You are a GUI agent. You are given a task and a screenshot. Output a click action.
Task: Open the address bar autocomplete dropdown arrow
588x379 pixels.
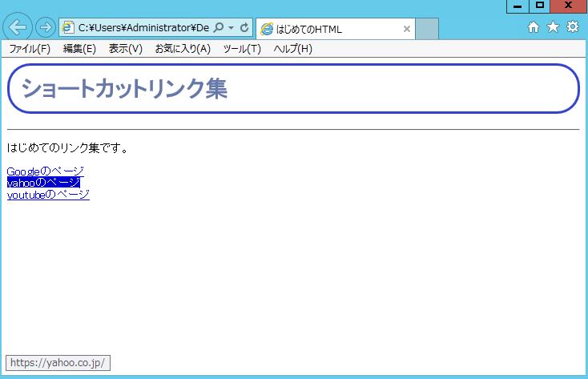pyautogui.click(x=231, y=28)
